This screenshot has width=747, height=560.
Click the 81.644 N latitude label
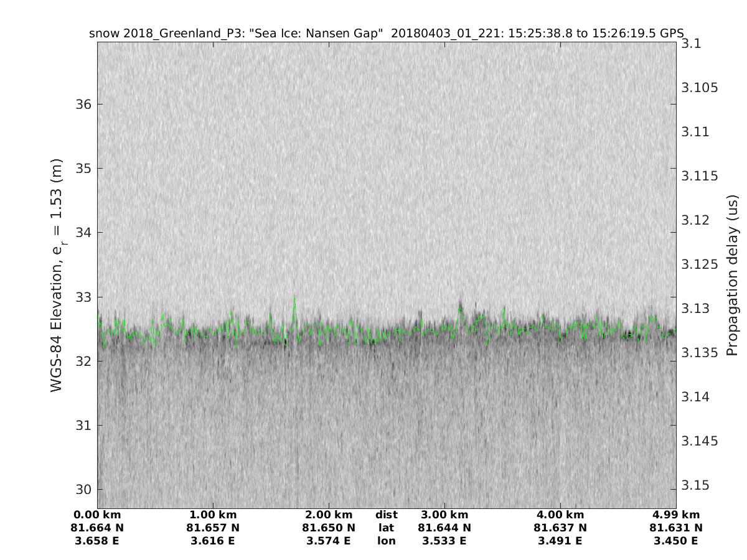pyautogui.click(x=444, y=528)
